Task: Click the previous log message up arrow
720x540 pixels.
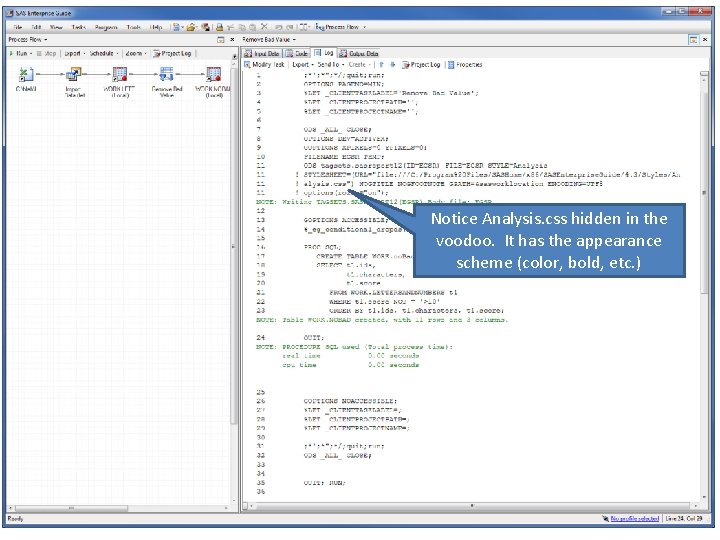Action: 381,65
